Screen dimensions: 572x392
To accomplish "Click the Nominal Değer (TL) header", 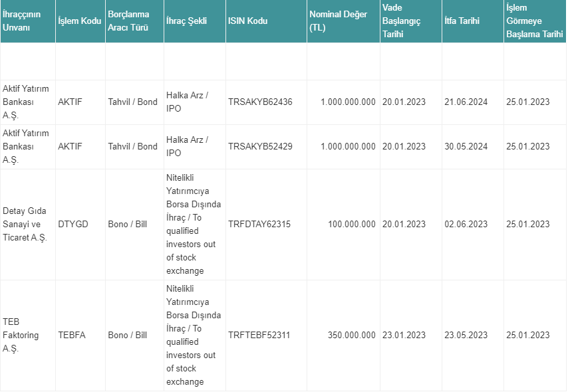I will 338,21.
